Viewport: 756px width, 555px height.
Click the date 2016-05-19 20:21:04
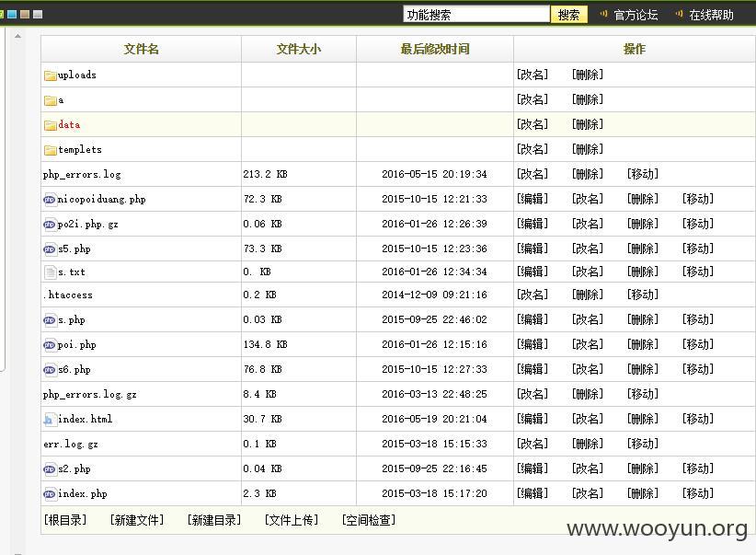pyautogui.click(x=434, y=419)
